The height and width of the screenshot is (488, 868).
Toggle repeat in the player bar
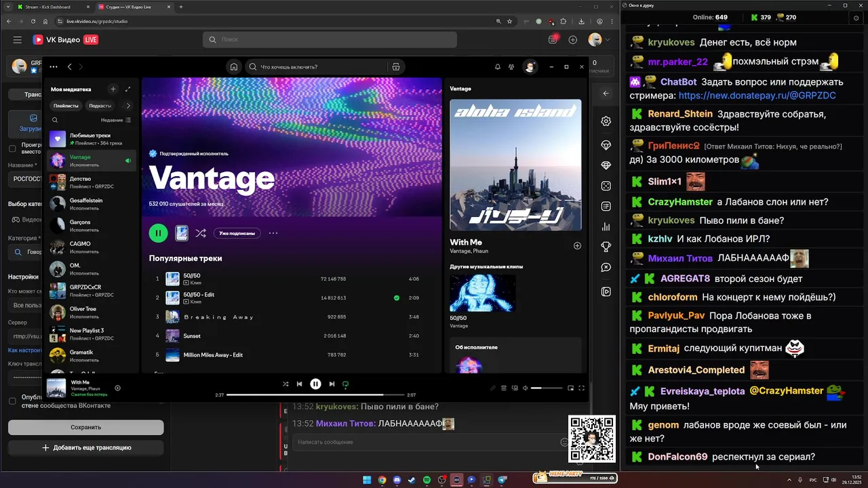coord(345,384)
